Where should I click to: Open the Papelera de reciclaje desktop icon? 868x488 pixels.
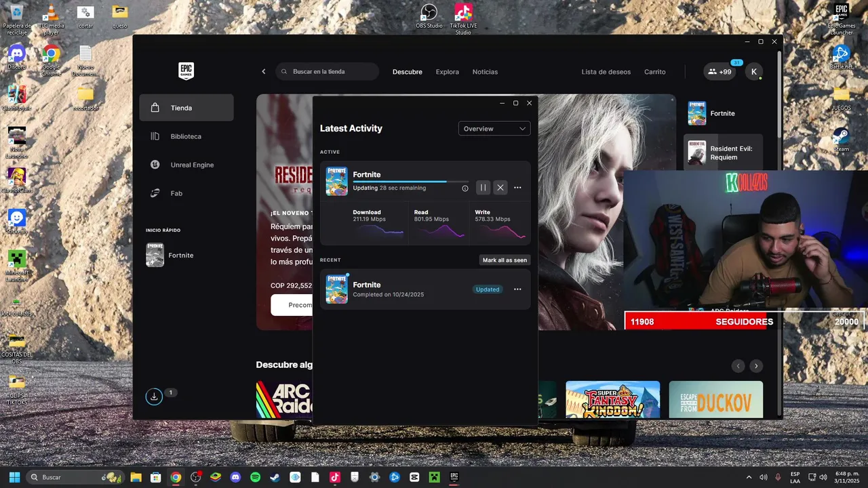click(x=16, y=20)
